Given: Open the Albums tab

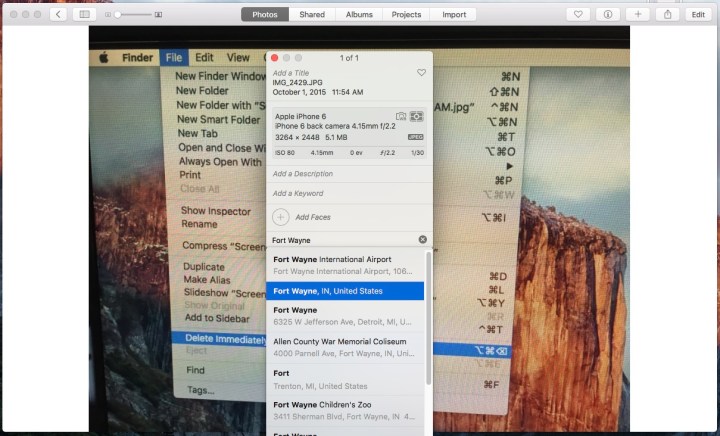Looking at the screenshot, I should (359, 14).
